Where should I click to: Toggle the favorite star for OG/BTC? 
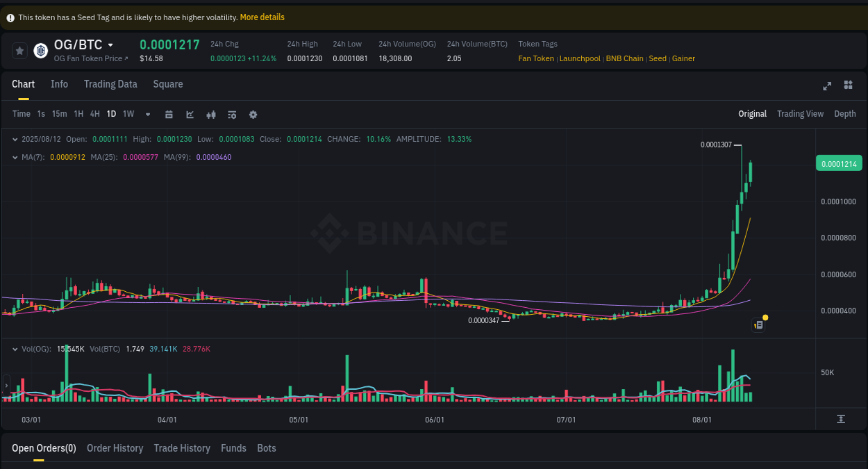pos(19,50)
